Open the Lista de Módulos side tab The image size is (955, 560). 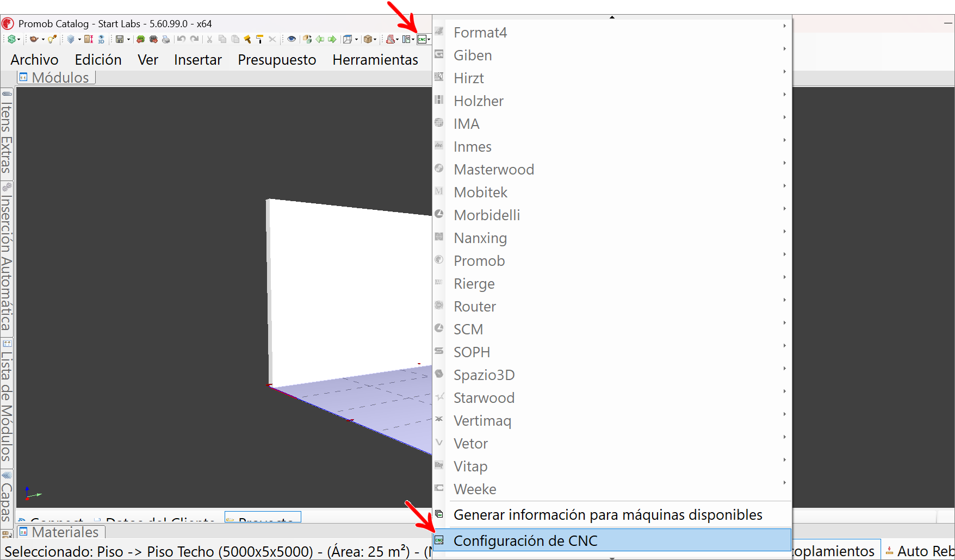[7, 402]
